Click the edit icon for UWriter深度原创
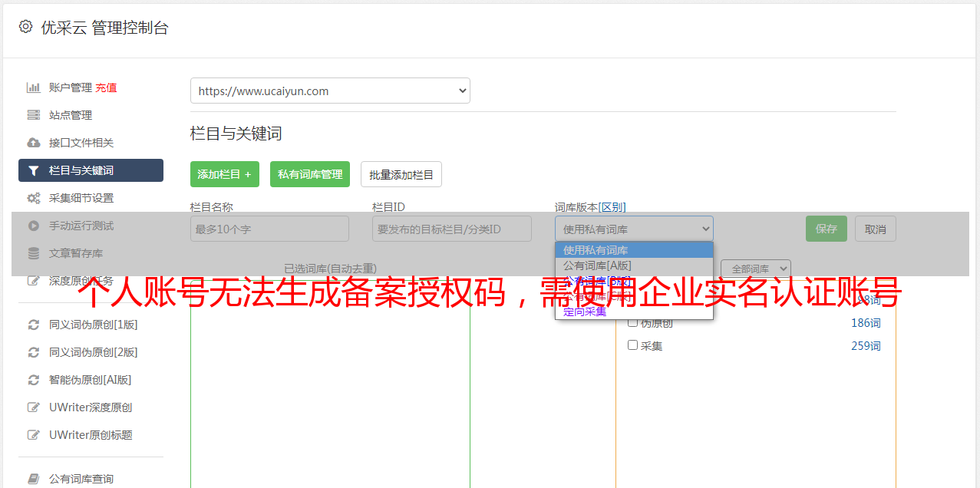This screenshot has height=488, width=980. tap(33, 407)
